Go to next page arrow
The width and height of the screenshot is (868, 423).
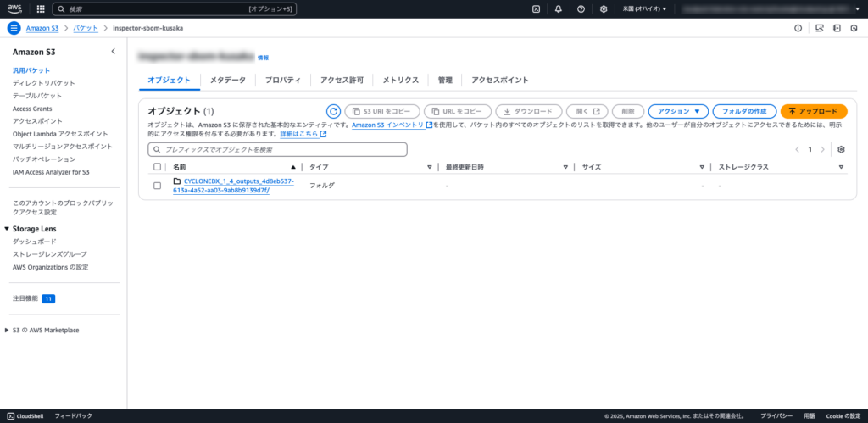822,149
